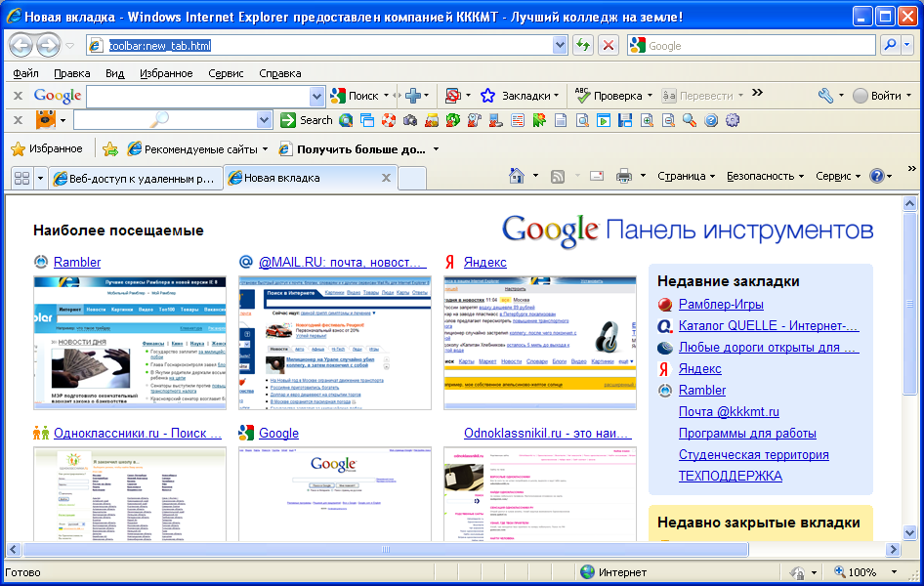Open Google toolbar wrench settings
The width and height of the screenshot is (924, 586).
825,96
